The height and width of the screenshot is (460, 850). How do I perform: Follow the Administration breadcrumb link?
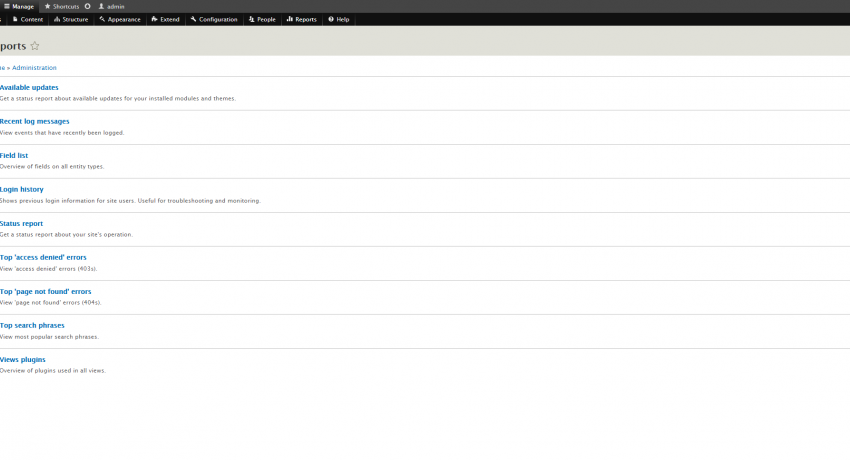click(x=34, y=68)
